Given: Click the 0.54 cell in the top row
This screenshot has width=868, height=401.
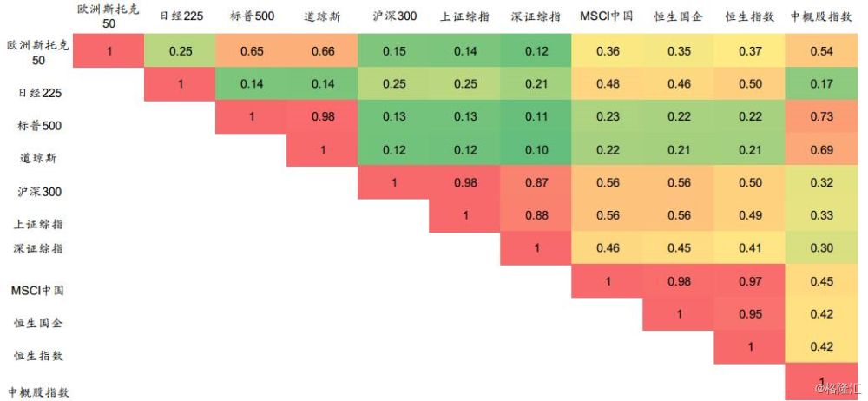Looking at the screenshot, I should point(820,51).
